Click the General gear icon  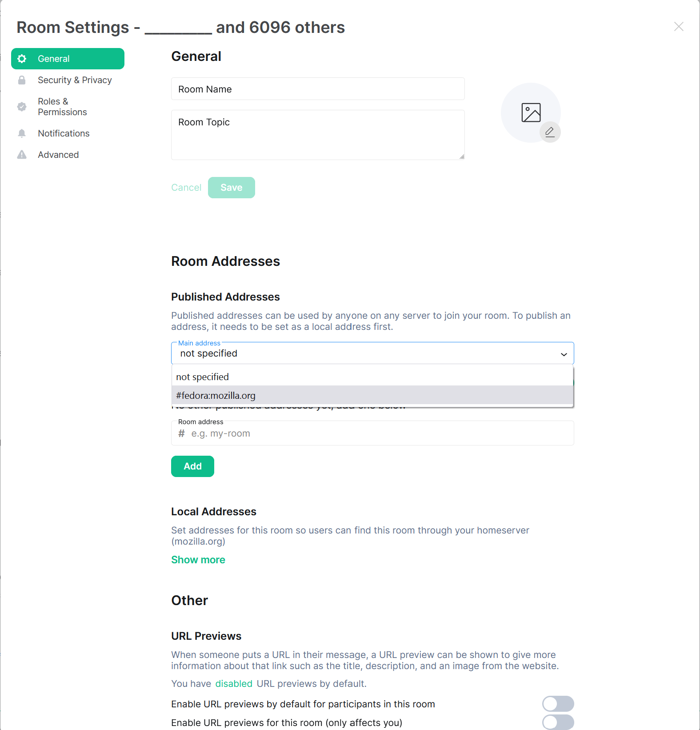[x=22, y=59]
